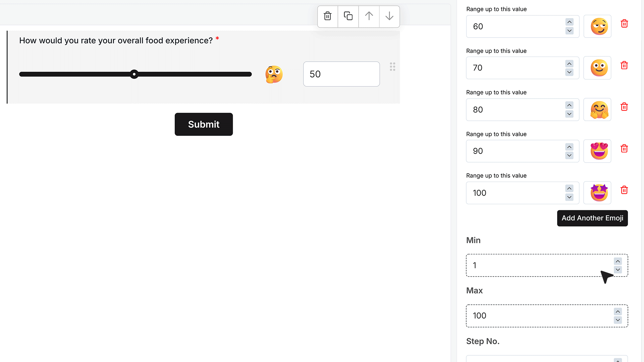Move the question down with arrow icon
This screenshot has height=362, width=644.
[389, 16]
